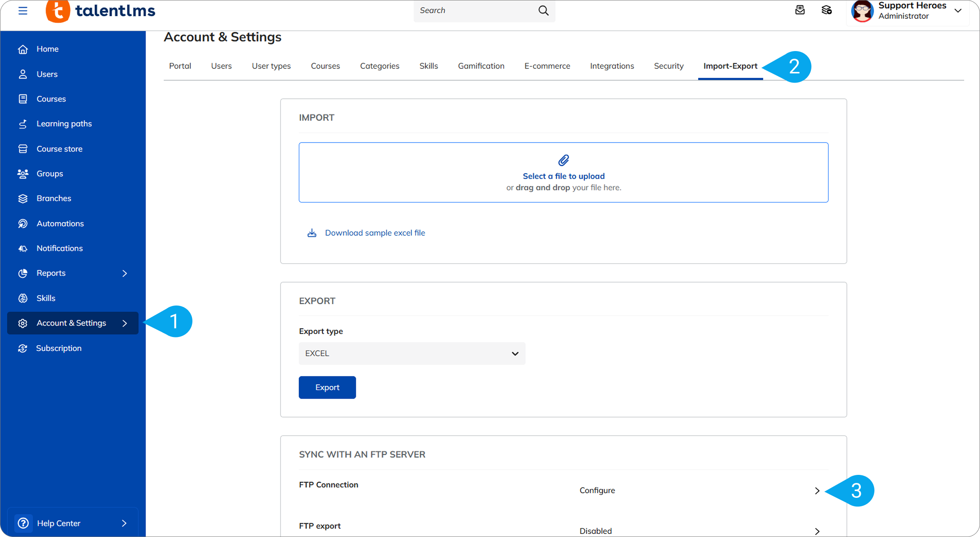Viewport: 980px width, 537px height.
Task: Click the paperclip upload icon
Action: 563,160
